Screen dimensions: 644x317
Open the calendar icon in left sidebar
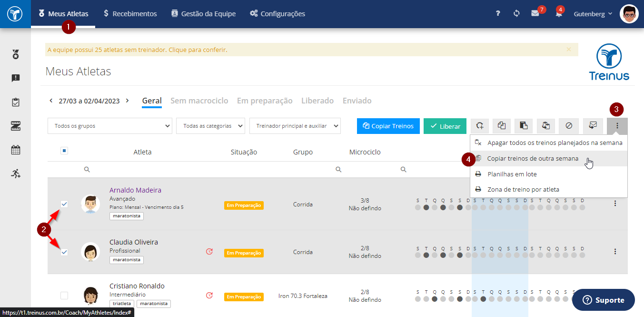[16, 150]
